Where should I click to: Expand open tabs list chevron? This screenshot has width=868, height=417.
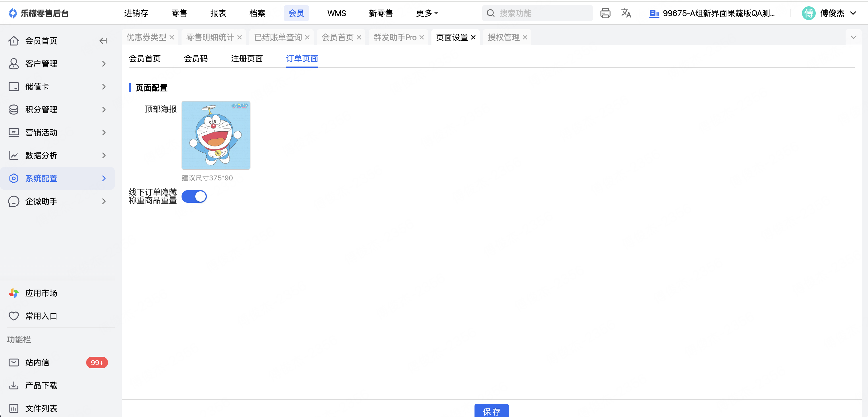click(x=853, y=37)
